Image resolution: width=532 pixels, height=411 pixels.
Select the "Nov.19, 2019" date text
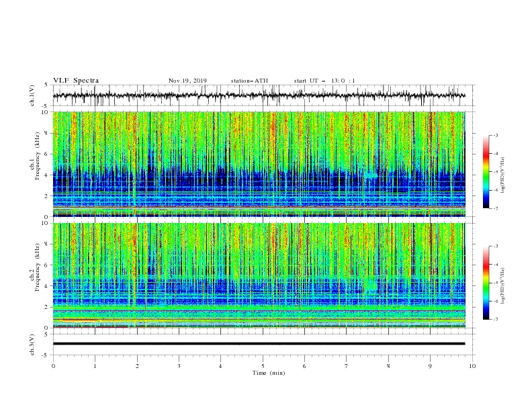[187, 81]
